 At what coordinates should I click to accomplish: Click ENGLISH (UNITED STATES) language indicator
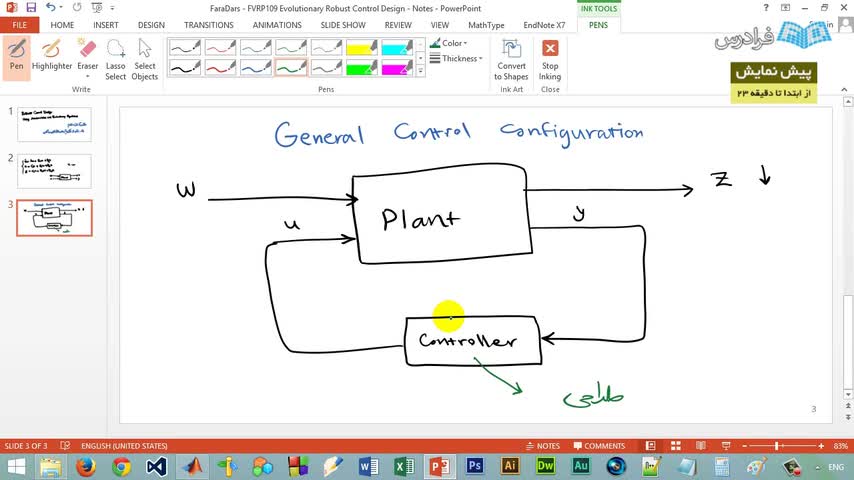tap(124, 446)
